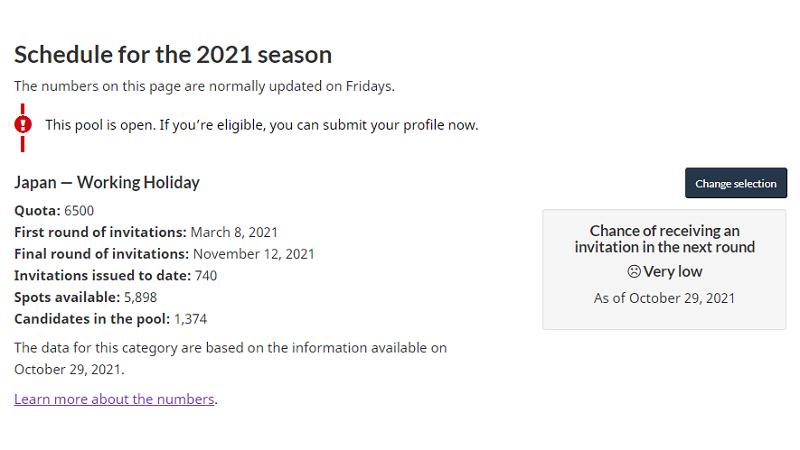
Task: Click the Final round date November 12, 2021
Action: (254, 254)
